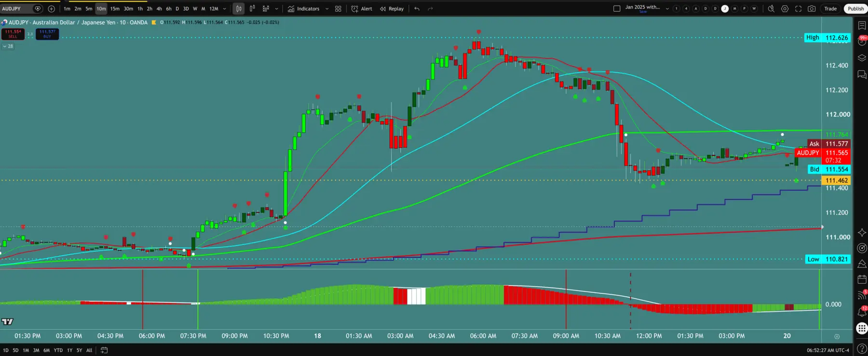Open the AUDJPY symbol search box
Image resolution: width=868 pixels, height=356 pixels.
pyautogui.click(x=22, y=9)
